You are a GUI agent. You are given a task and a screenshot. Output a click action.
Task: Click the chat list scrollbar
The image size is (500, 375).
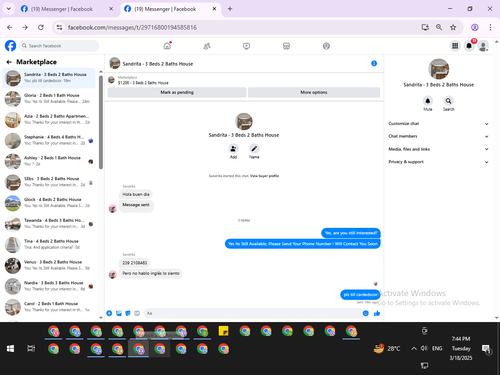click(x=101, y=122)
